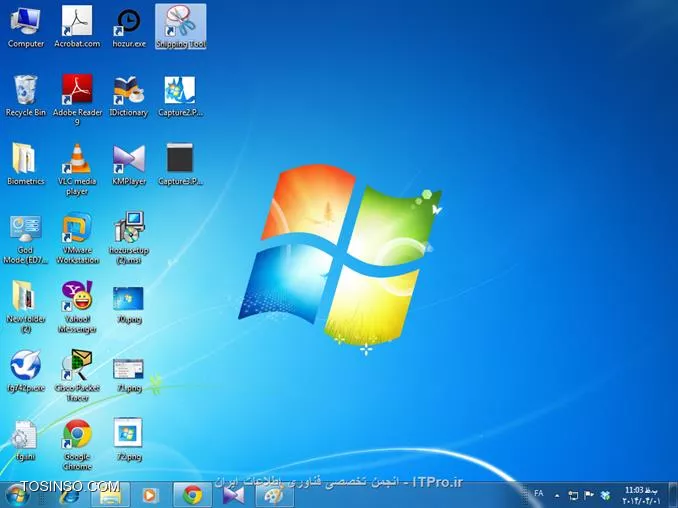The height and width of the screenshot is (508, 678).
Task: Open the IDictionary shortcut
Action: (x=129, y=96)
